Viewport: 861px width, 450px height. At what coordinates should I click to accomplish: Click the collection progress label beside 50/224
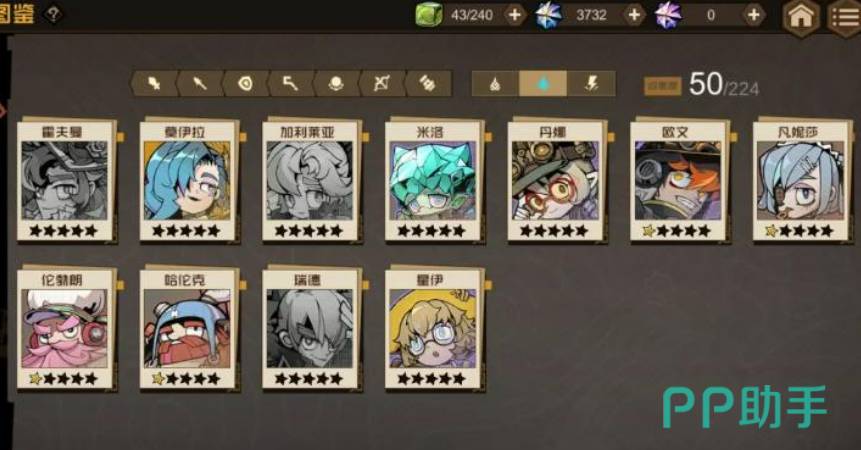click(663, 86)
